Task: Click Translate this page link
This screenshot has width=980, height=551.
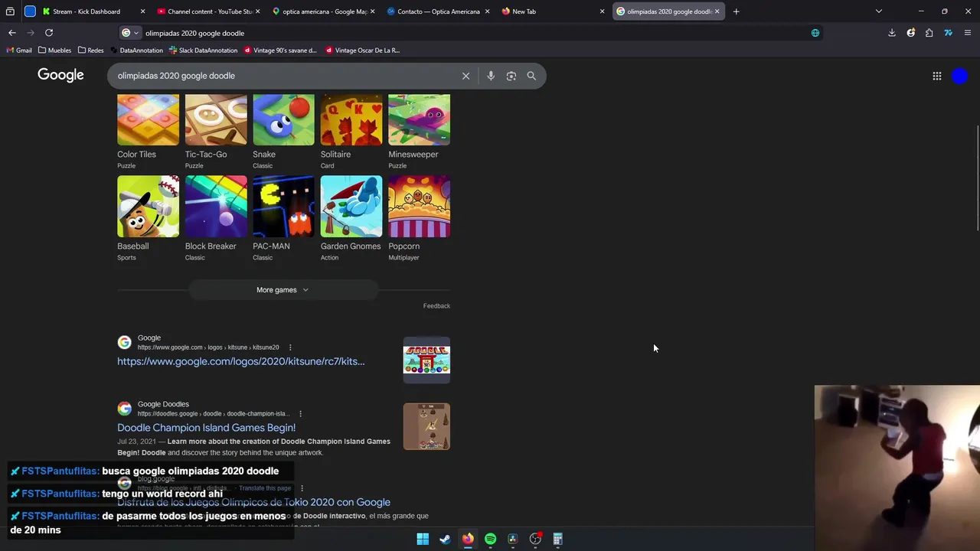Action: tap(265, 488)
